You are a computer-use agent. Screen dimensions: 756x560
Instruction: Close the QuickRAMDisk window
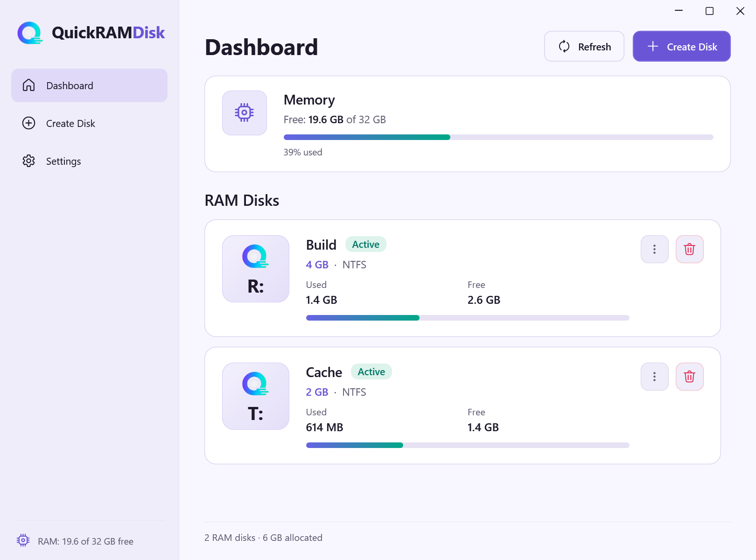click(x=740, y=11)
